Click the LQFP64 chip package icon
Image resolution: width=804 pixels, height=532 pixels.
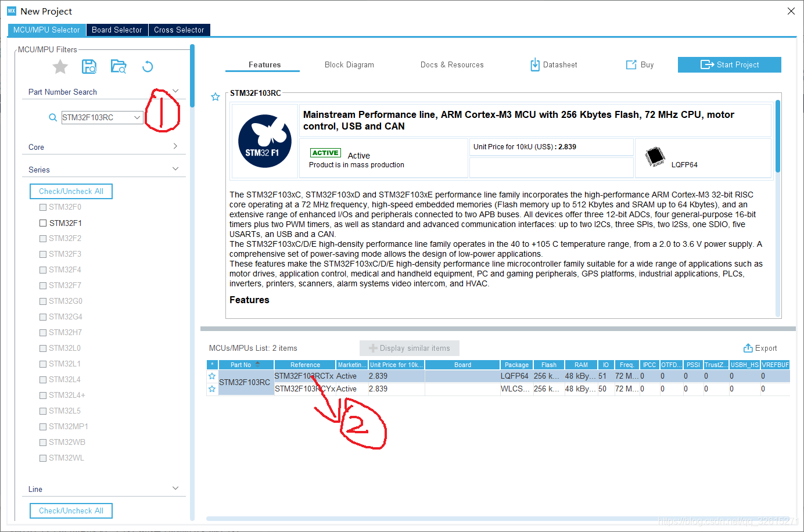655,157
